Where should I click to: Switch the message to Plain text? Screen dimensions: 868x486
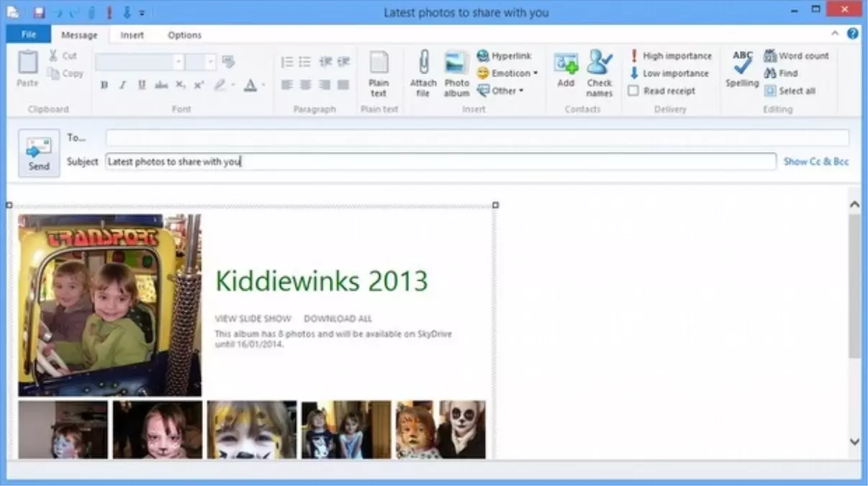tap(379, 72)
